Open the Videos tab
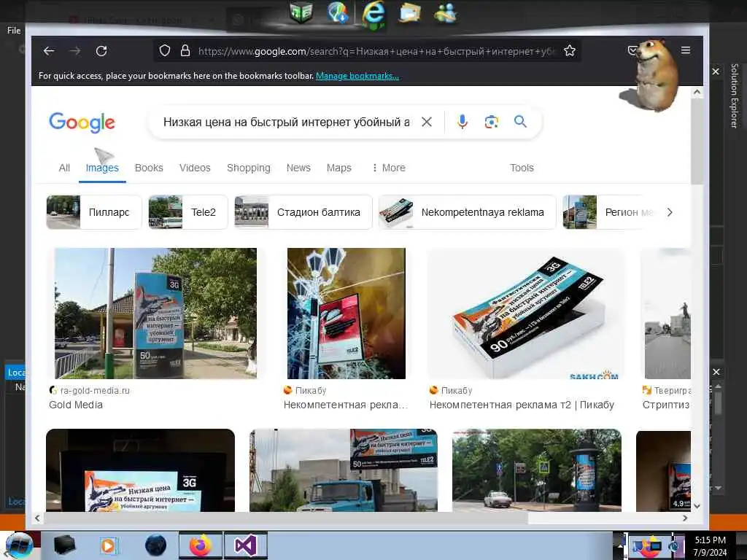 (x=195, y=168)
